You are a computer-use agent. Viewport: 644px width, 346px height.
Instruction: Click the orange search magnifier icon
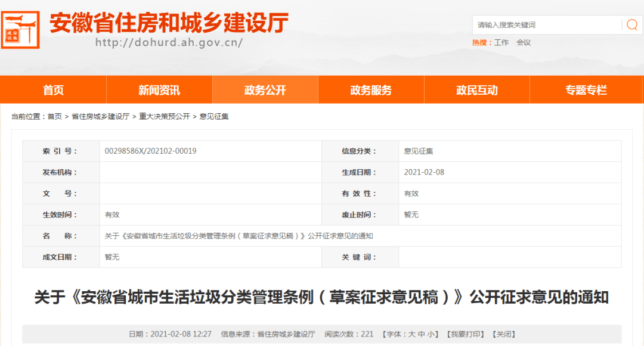click(632, 25)
